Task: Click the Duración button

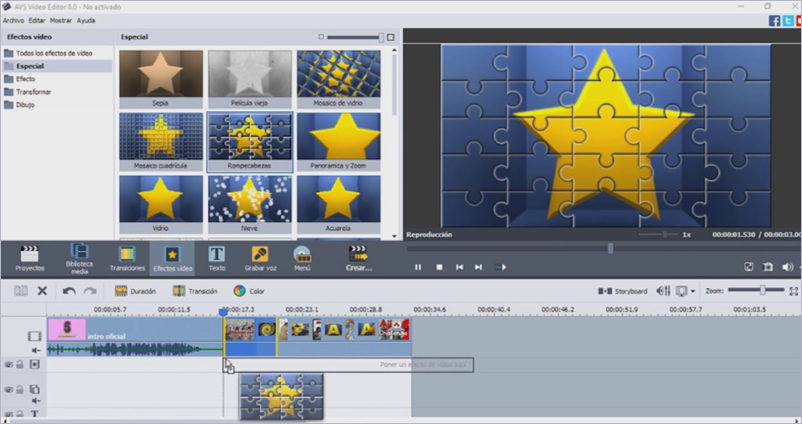Action: click(136, 291)
